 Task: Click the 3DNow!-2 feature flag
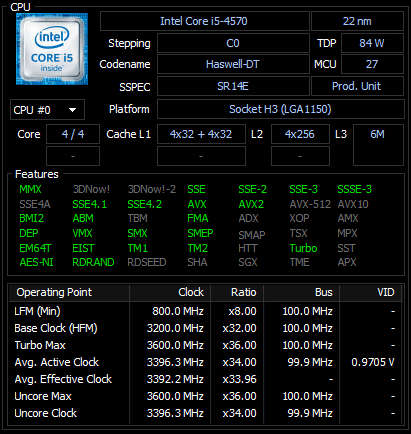(152, 189)
